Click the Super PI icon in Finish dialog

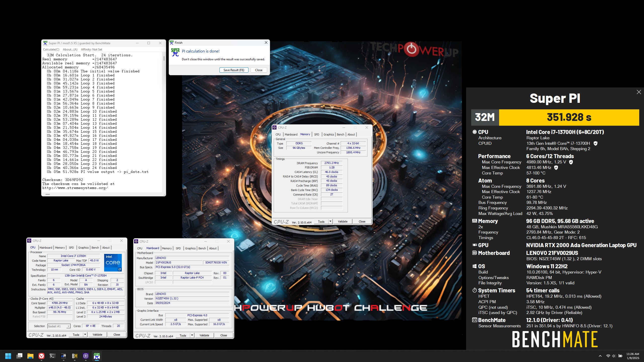[175, 52]
